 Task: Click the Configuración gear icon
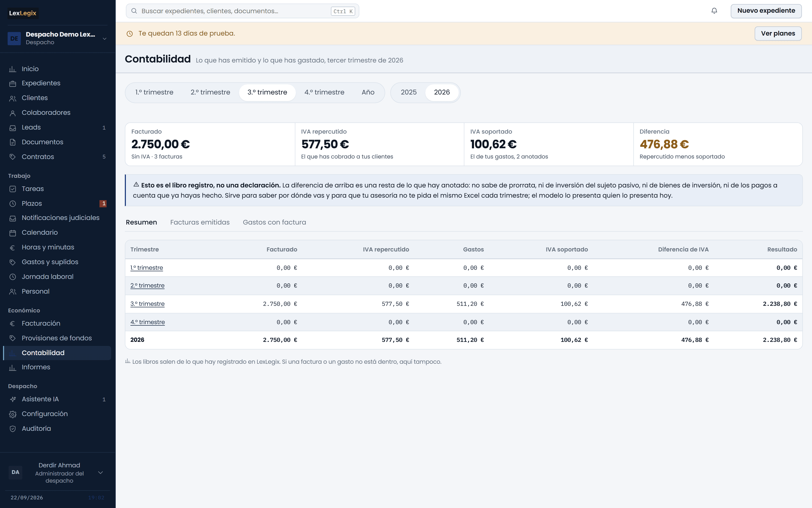(12, 414)
